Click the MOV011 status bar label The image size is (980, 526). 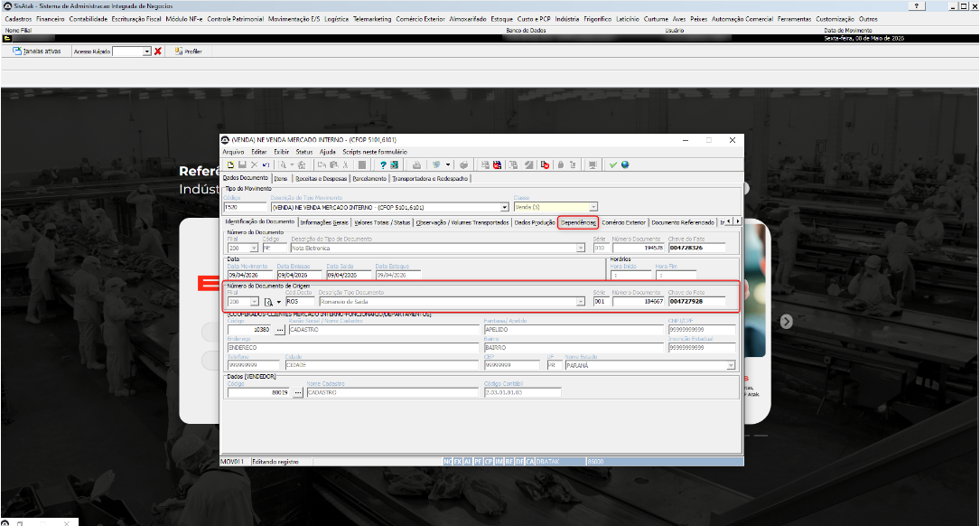232,462
